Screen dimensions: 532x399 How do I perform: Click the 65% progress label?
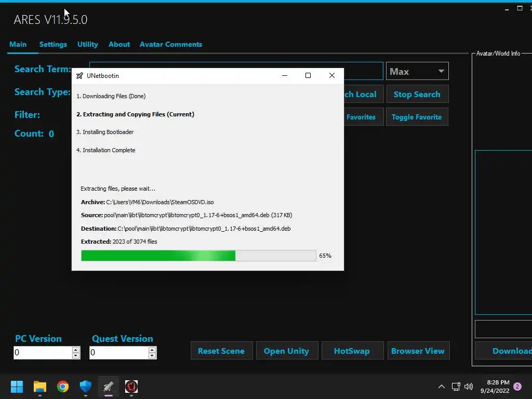325,256
